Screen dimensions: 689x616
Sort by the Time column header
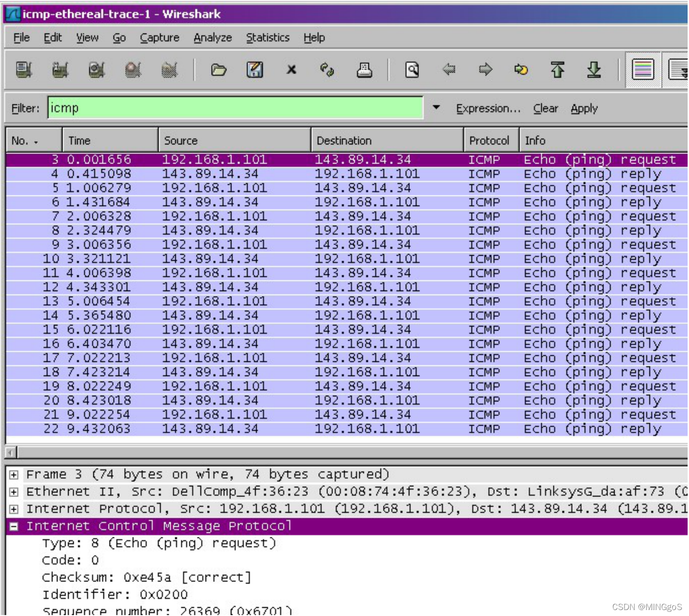(110, 141)
